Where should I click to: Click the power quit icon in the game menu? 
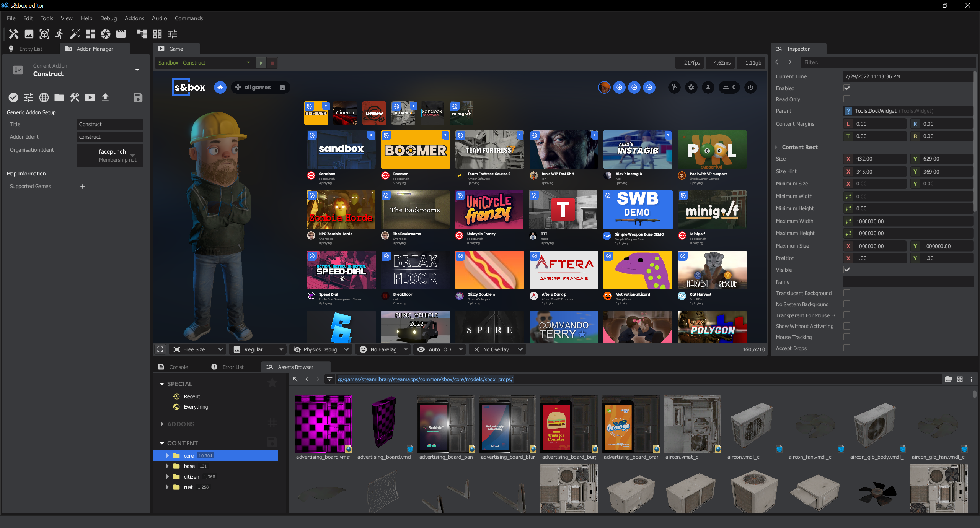750,88
